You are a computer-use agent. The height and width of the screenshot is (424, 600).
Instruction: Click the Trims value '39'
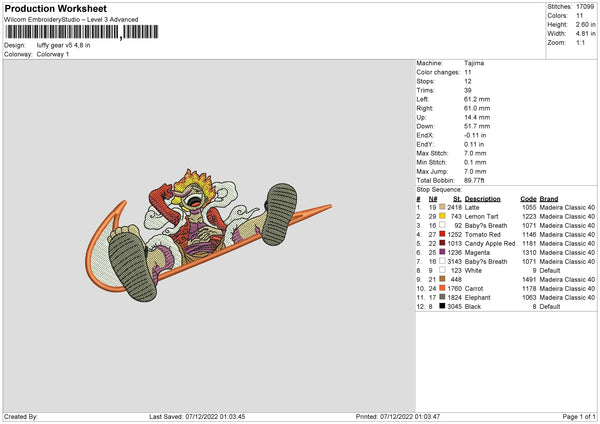pyautogui.click(x=468, y=90)
